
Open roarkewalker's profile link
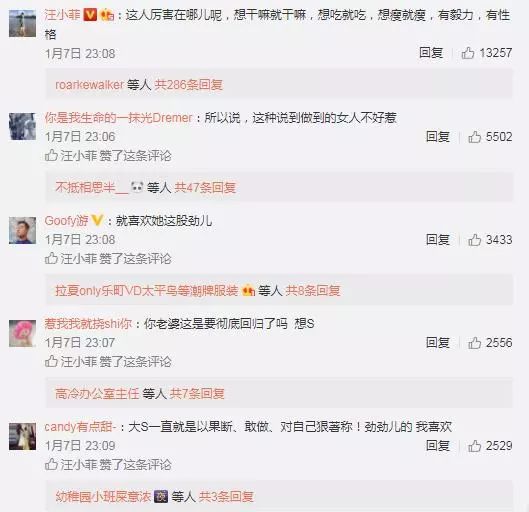(89, 85)
